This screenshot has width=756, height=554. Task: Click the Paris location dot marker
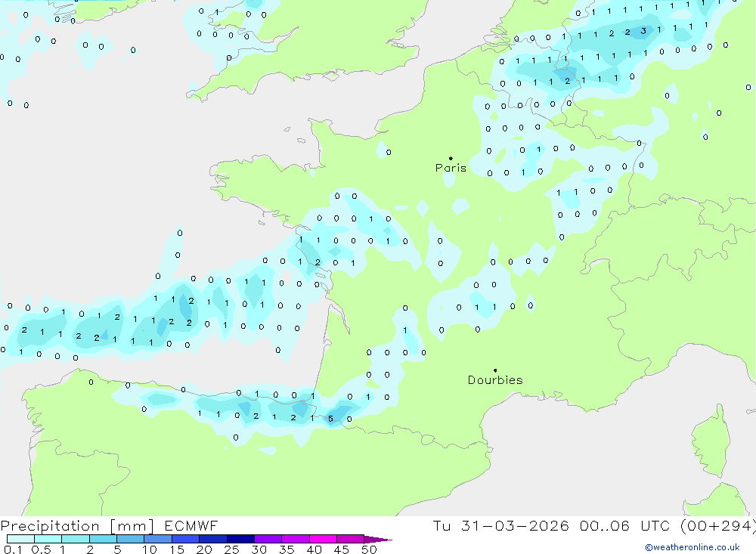click(451, 158)
